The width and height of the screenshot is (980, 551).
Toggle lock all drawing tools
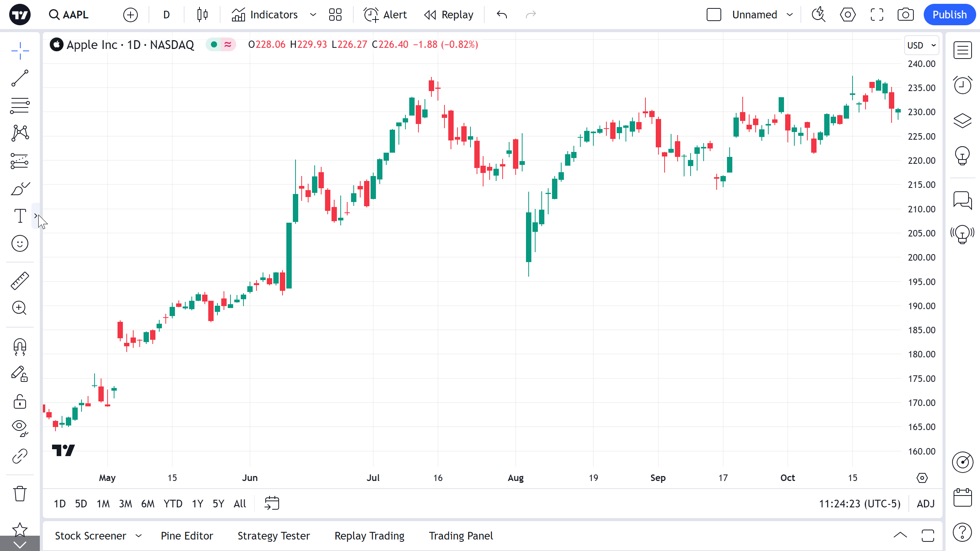(x=20, y=402)
